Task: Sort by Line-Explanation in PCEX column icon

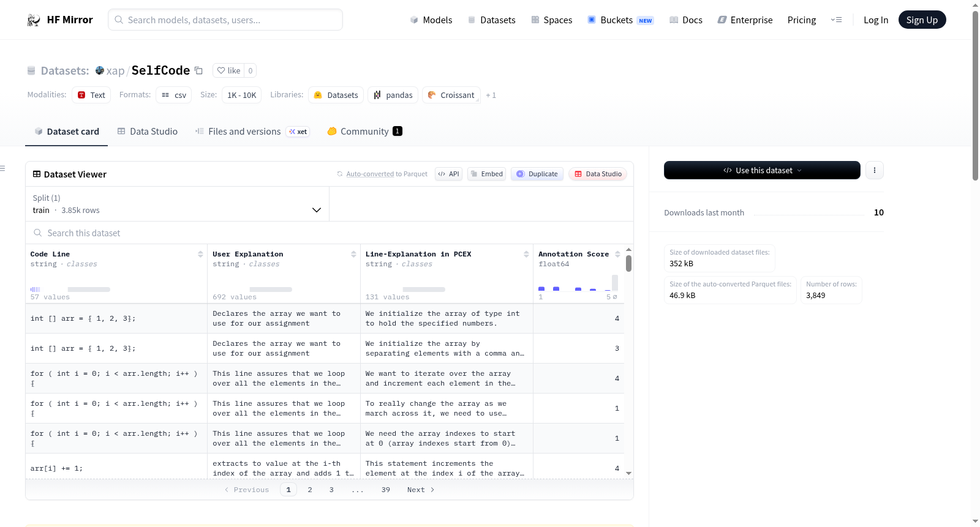Action: click(526, 254)
